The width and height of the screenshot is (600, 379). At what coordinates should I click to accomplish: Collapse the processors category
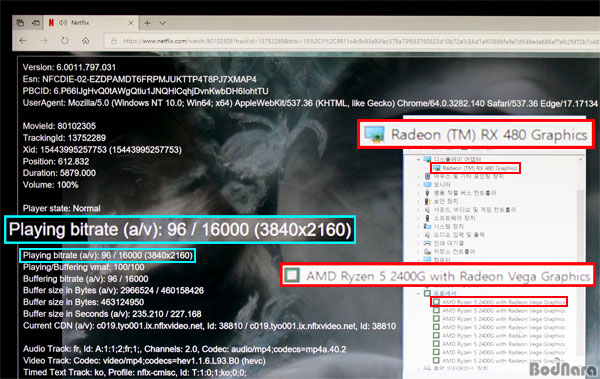(x=418, y=294)
